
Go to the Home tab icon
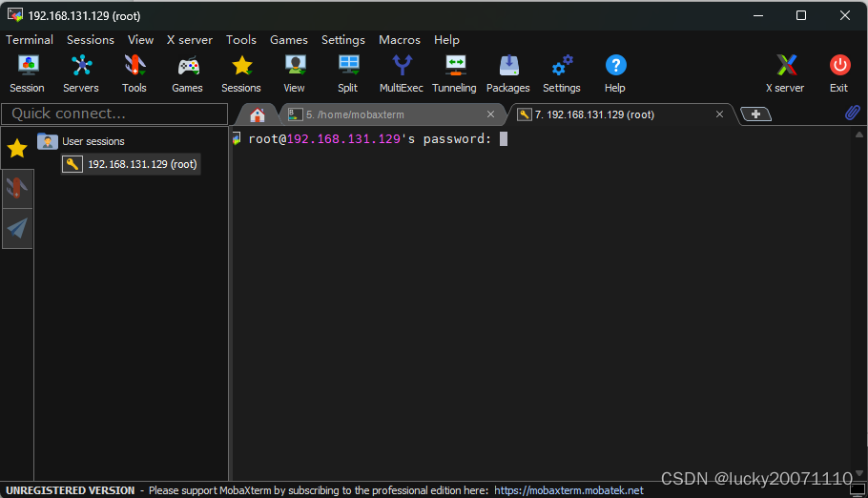pos(258,114)
